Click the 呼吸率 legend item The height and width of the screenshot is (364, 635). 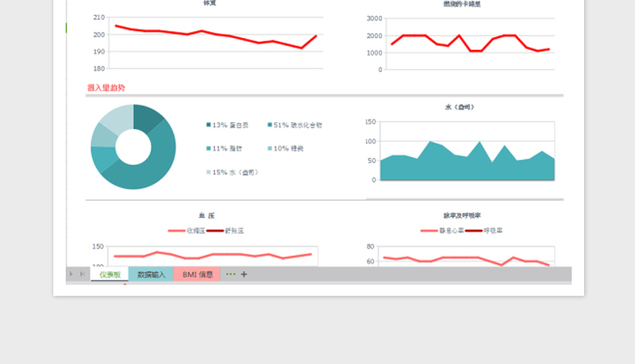(483, 231)
